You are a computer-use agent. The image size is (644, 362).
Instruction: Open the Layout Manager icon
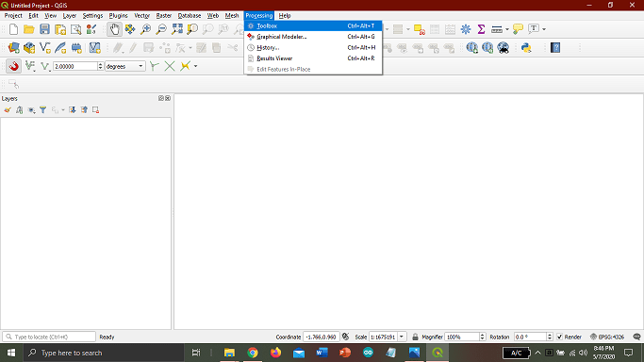click(76, 29)
